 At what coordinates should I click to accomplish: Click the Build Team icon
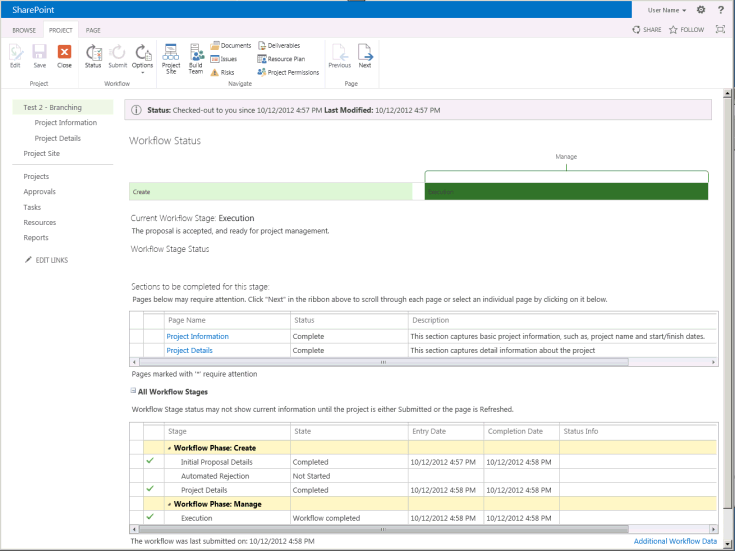195,54
